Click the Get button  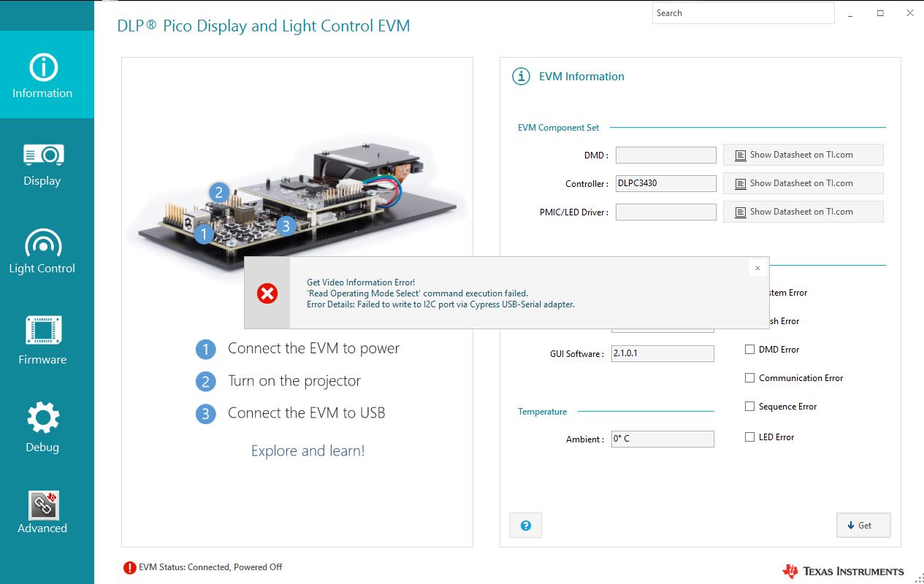click(863, 526)
